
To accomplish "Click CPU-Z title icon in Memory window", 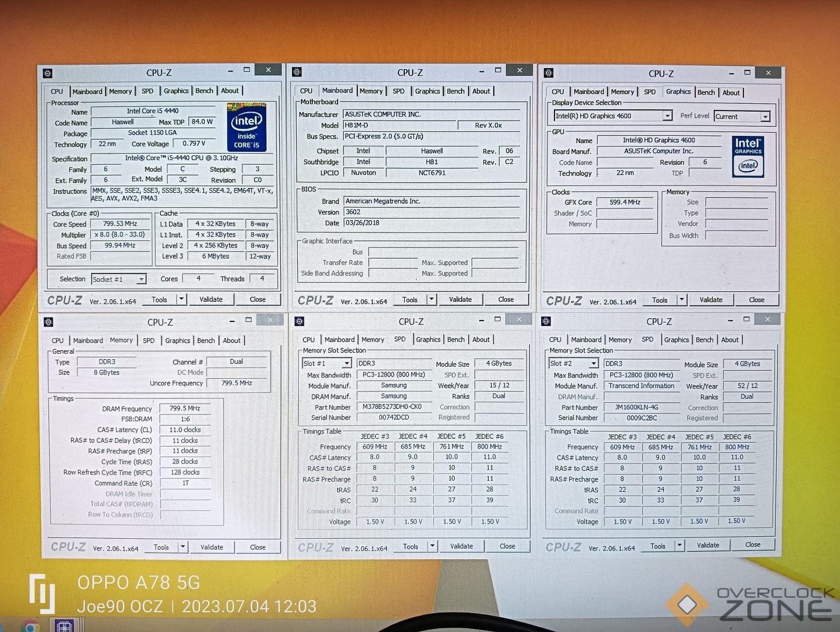I will (48, 322).
